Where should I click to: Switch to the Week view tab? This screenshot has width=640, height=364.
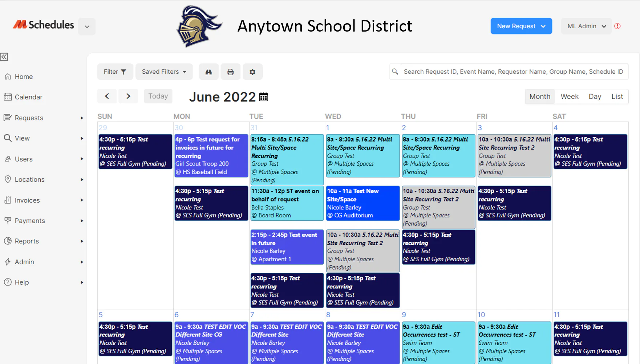pos(569,97)
